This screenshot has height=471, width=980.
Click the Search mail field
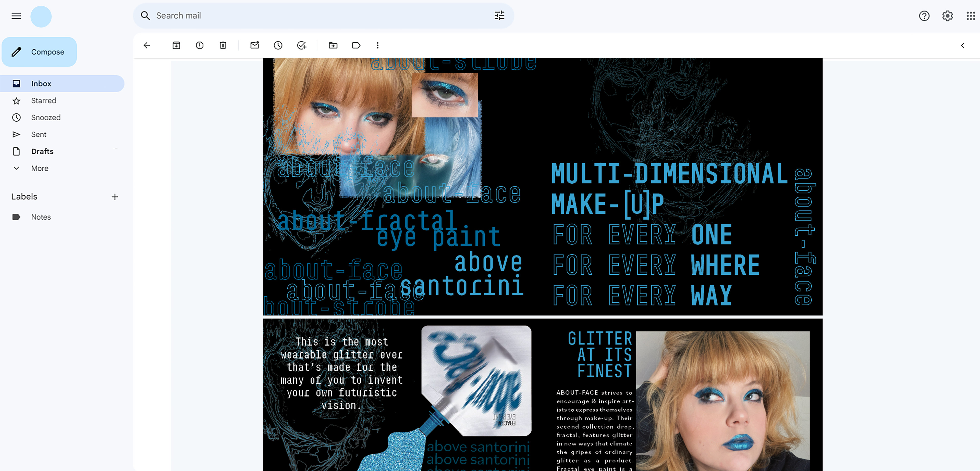(x=323, y=16)
